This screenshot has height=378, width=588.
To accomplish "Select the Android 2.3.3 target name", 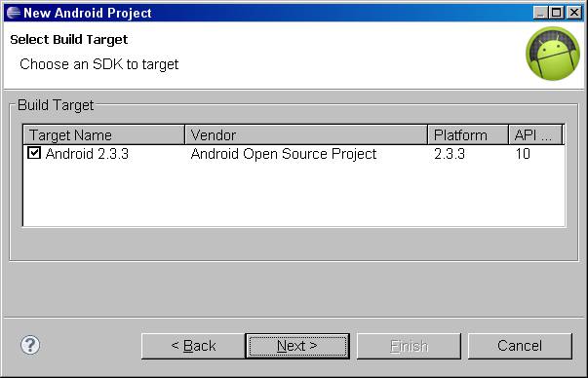I will [87, 154].
